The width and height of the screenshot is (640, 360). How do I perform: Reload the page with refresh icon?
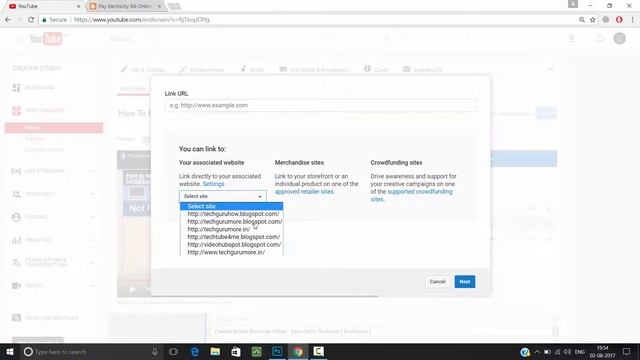(31, 20)
